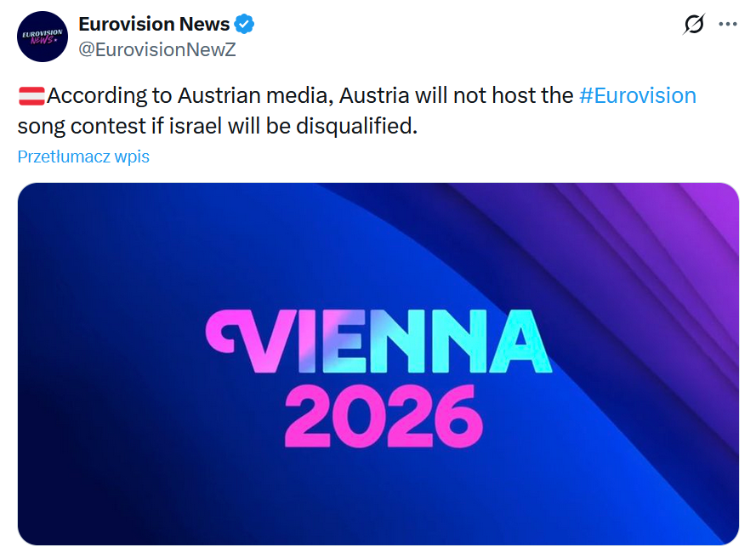
Task: Click the Austrian flag emoji
Action: click(x=31, y=96)
